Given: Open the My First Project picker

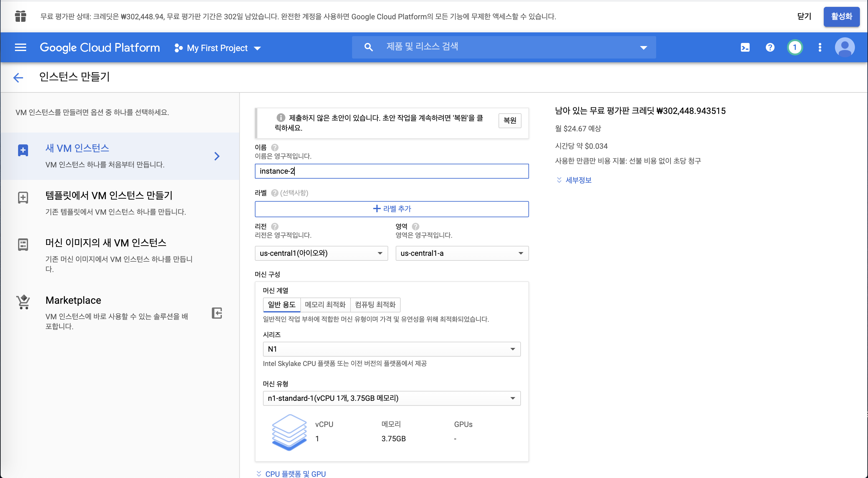Looking at the screenshot, I should 217,48.
